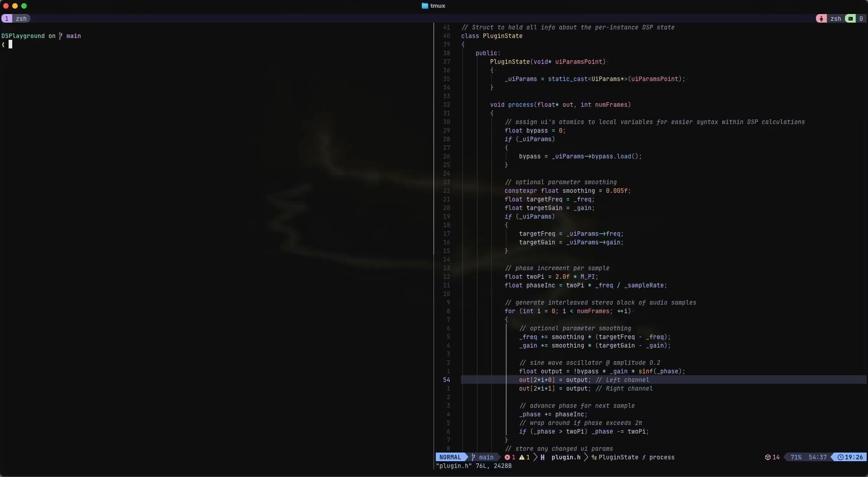Click the git branch icon in the shell prompt
The image size is (868, 477).
(x=61, y=36)
